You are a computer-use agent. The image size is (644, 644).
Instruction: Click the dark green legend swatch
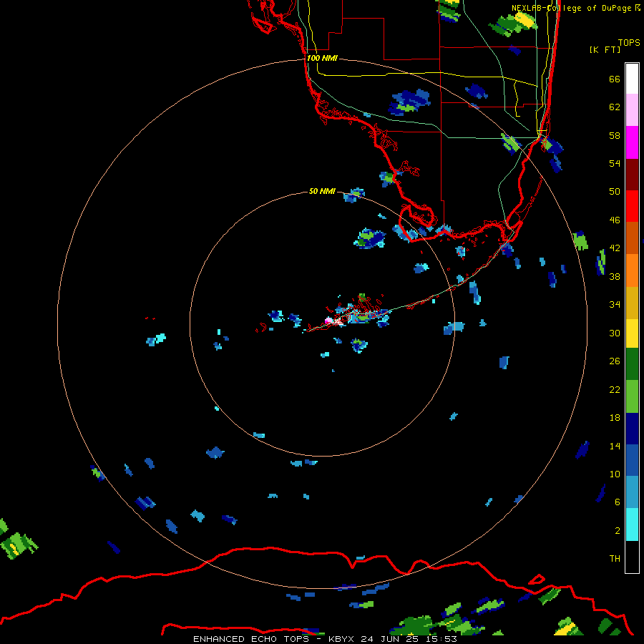click(x=632, y=364)
